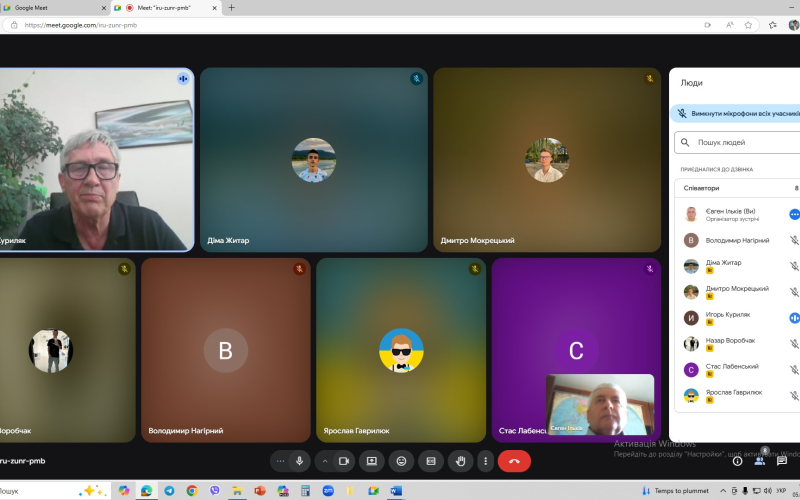The height and width of the screenshot is (500, 800).
Task: Click the speaking Куриляк video tile
Action: [x=97, y=160]
